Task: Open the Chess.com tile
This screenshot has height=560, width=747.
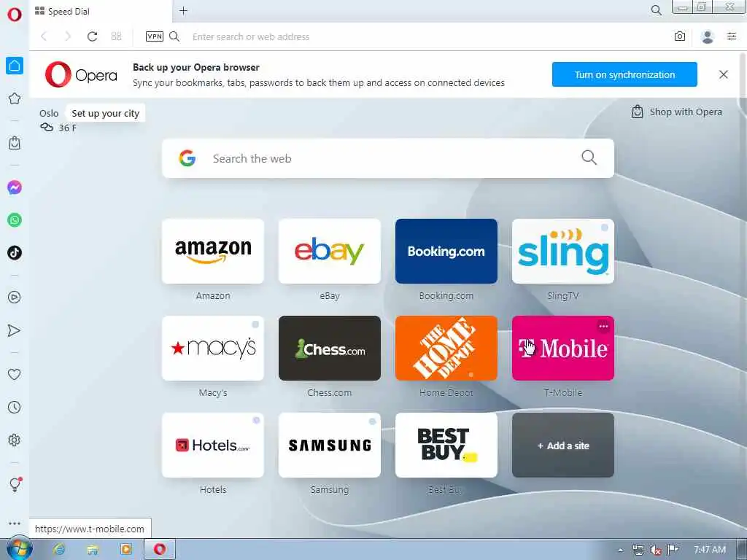Action: tap(330, 348)
